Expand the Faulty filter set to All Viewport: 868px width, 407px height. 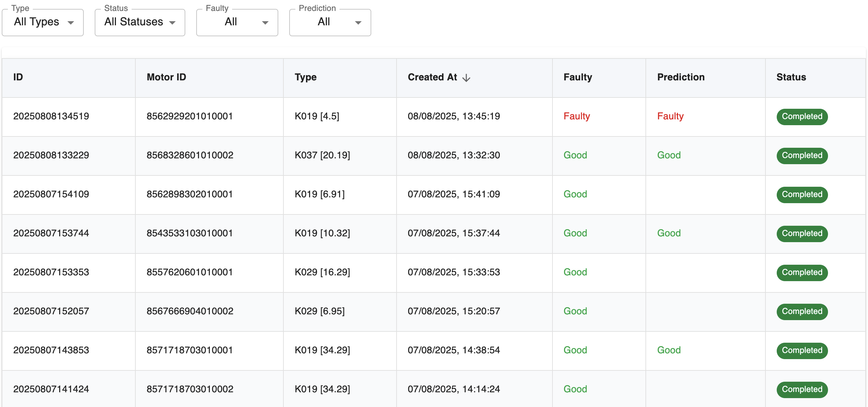(x=237, y=22)
